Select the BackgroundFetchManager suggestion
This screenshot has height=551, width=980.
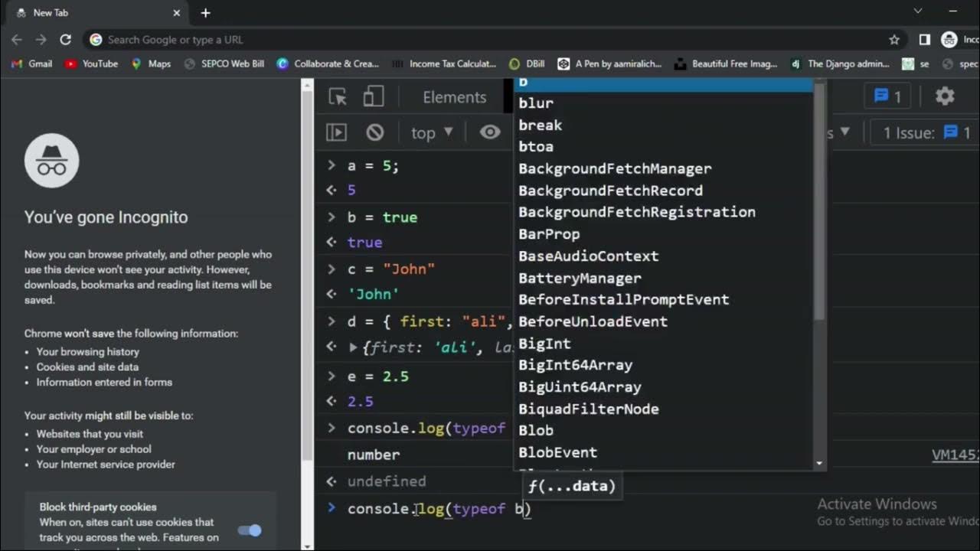pyautogui.click(x=663, y=168)
